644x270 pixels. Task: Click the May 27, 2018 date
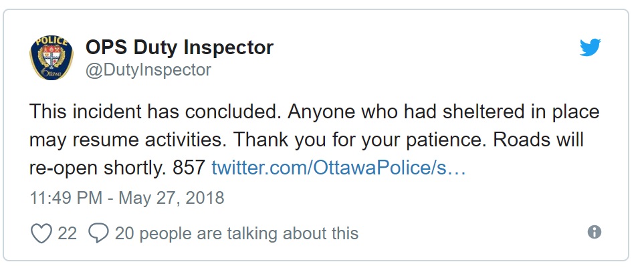(x=171, y=198)
